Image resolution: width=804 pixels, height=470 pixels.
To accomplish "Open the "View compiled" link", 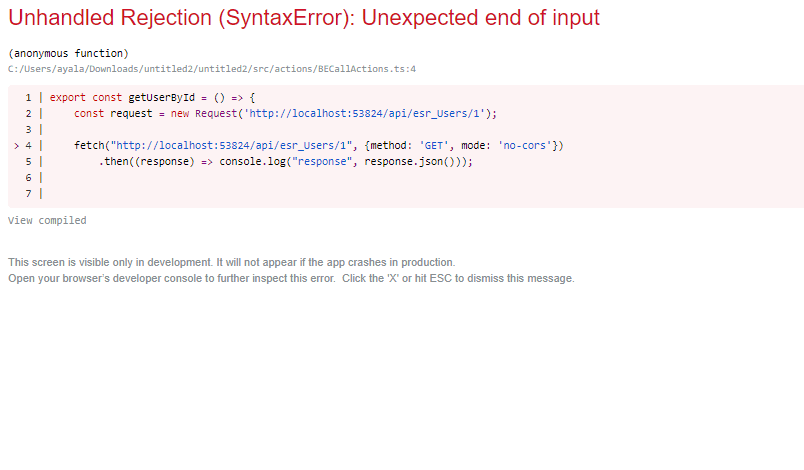I will [47, 220].
